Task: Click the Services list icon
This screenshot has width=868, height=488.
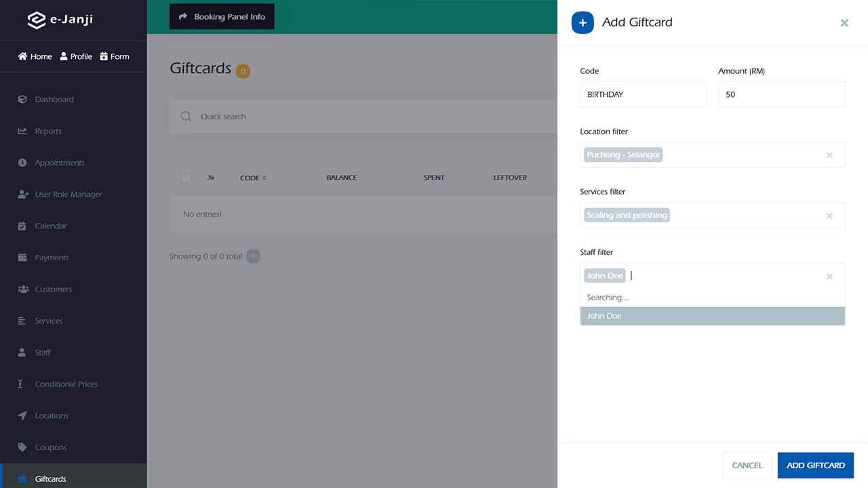Action: coord(22,321)
